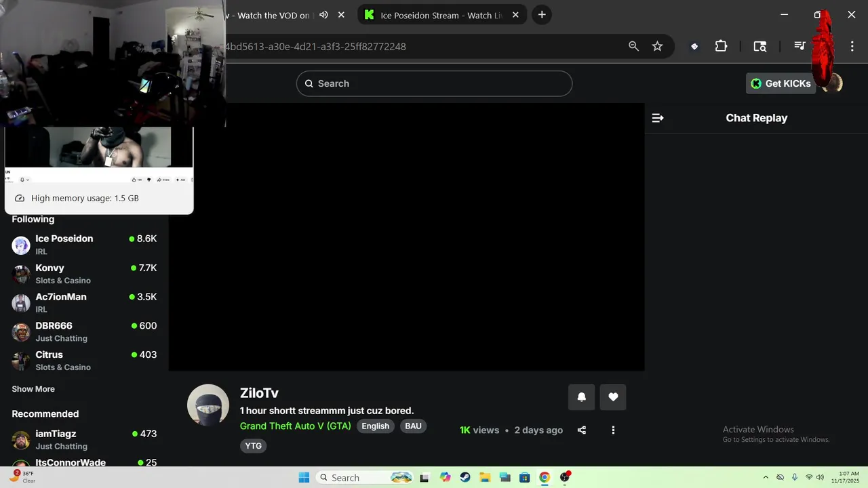Viewport: 868px width, 488px height.
Task: Open Task View in the taskbar
Action: [x=425, y=477]
